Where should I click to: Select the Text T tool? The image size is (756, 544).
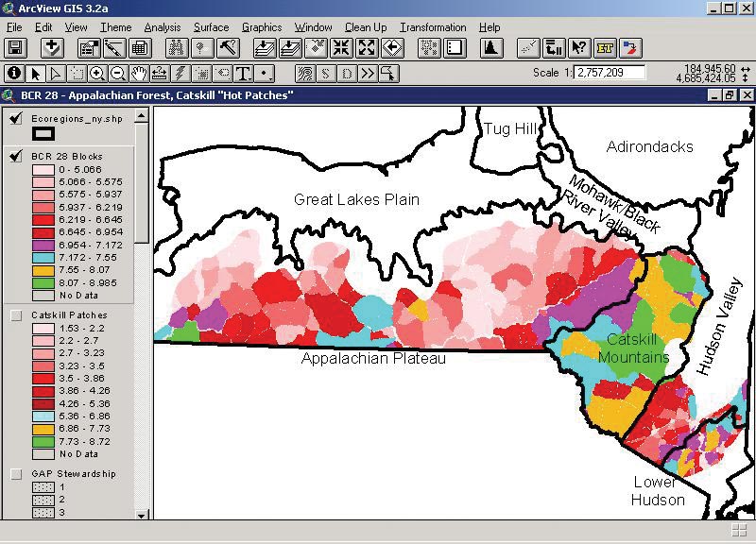click(x=244, y=74)
